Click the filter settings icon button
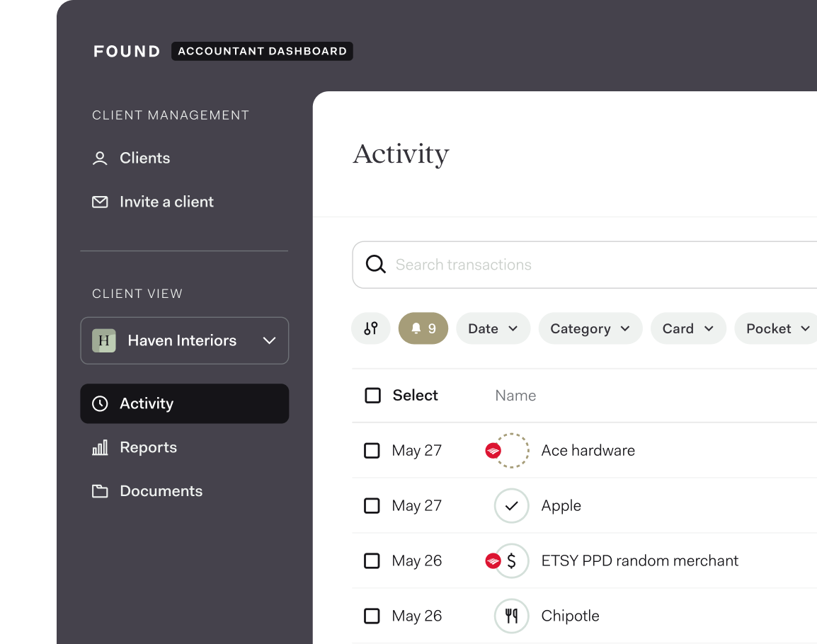This screenshot has width=817, height=644. click(x=371, y=328)
